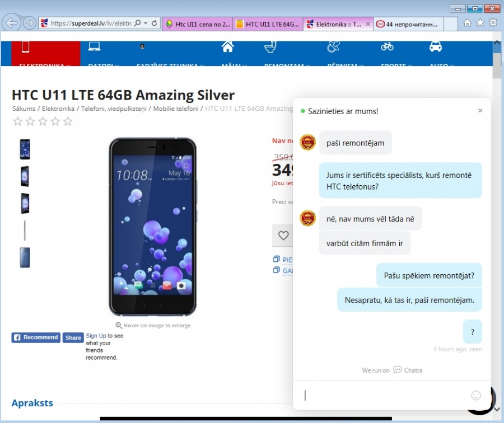
Task: Switch to 'HTC U11 LTE 64G...' tab
Action: (268, 24)
